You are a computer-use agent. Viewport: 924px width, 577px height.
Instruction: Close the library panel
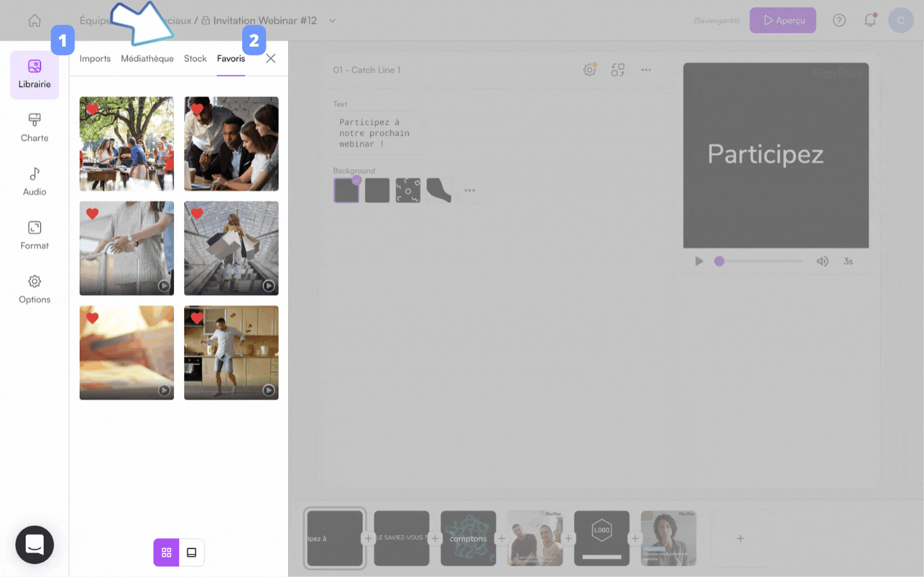pos(271,58)
